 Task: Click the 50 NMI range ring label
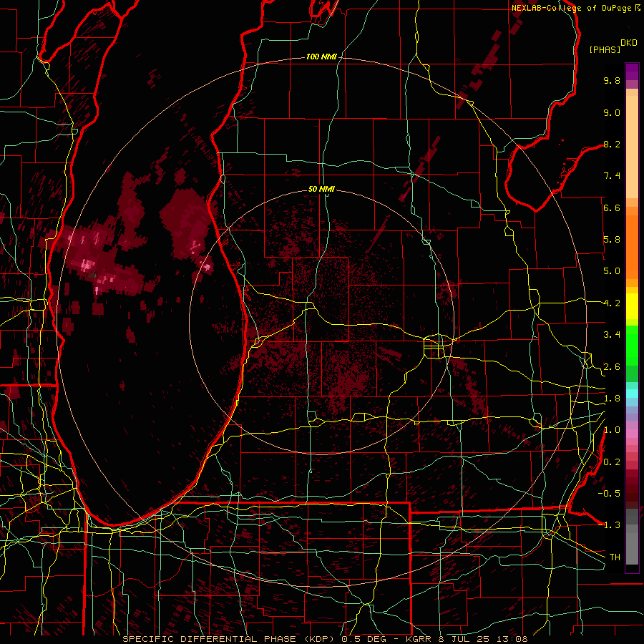321,189
